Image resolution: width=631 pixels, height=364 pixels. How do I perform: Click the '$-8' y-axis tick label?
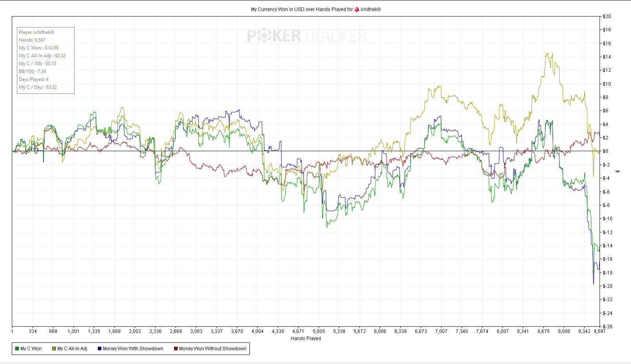(x=606, y=205)
